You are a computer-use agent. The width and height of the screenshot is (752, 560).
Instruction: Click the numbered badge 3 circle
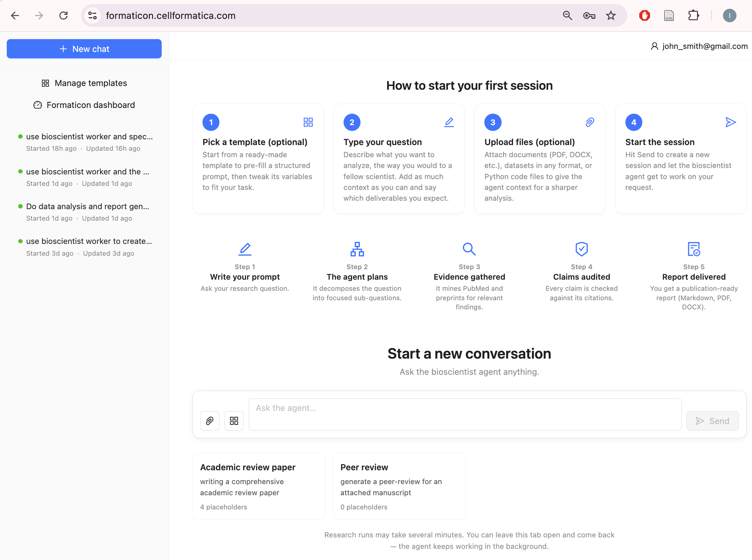point(493,122)
